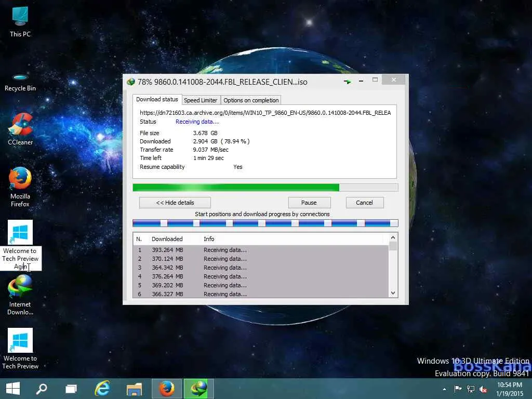This screenshot has height=399, width=532.
Task: Click the green arrow tray icon in title bar
Action: click(347, 82)
